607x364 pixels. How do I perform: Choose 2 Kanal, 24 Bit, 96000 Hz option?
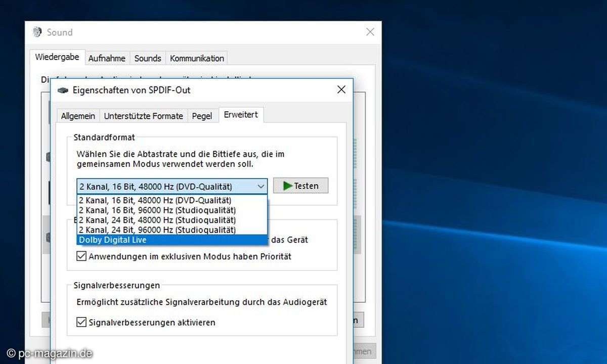[x=172, y=230]
